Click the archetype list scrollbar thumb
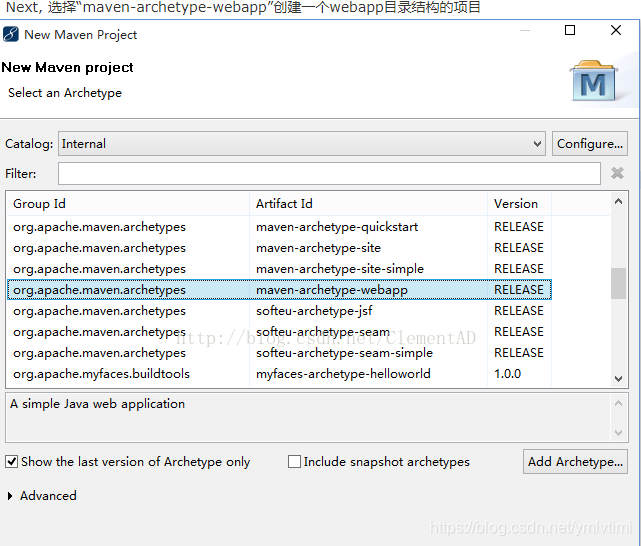 click(619, 283)
